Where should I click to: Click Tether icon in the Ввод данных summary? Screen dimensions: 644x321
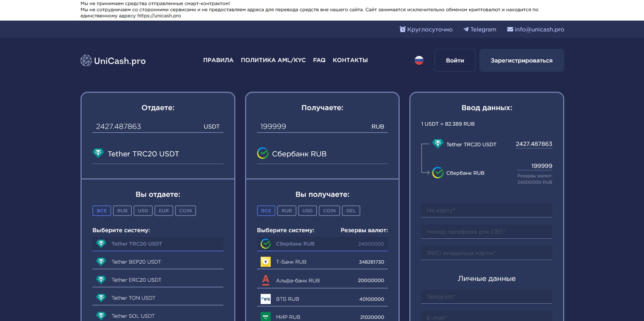(438, 144)
